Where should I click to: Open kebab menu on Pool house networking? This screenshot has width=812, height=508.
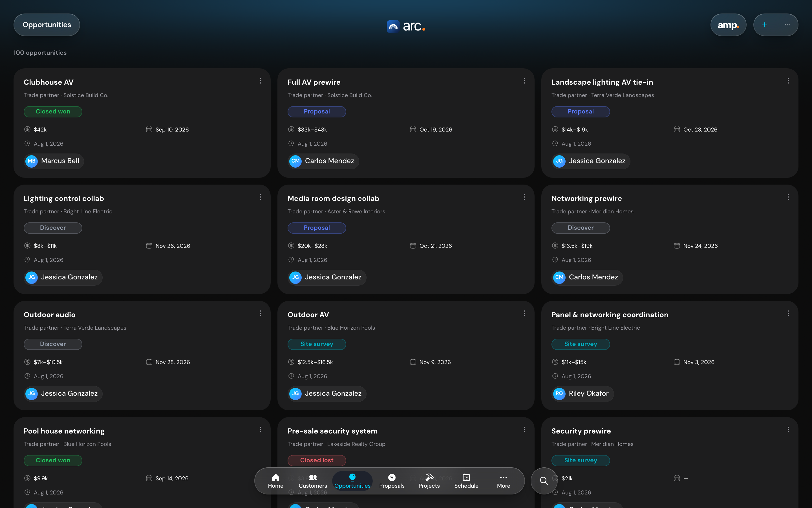pos(261,430)
